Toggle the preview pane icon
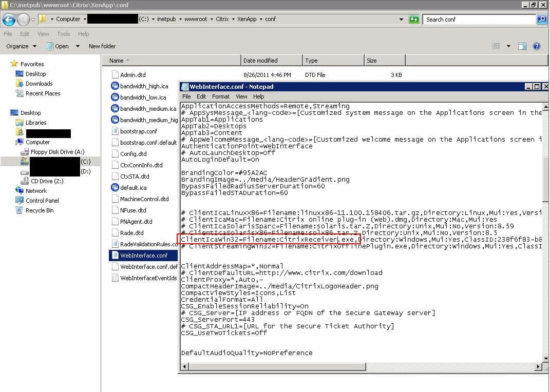The image size is (550, 392). coord(522,46)
